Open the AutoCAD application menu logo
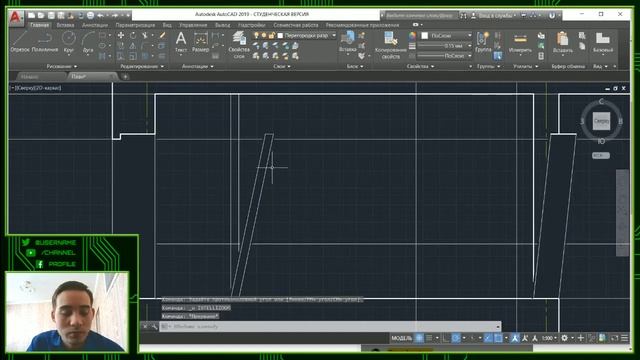The height and width of the screenshot is (360, 640). (16, 18)
